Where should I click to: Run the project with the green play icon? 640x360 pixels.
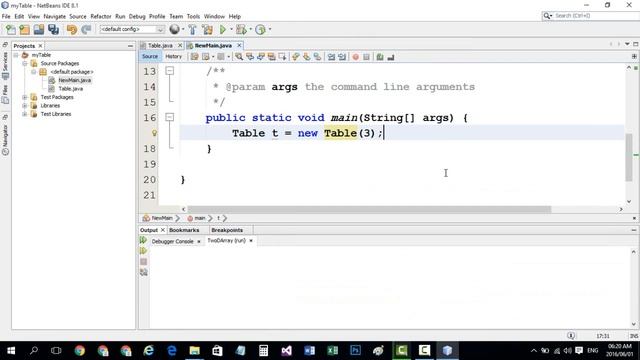click(x=223, y=29)
